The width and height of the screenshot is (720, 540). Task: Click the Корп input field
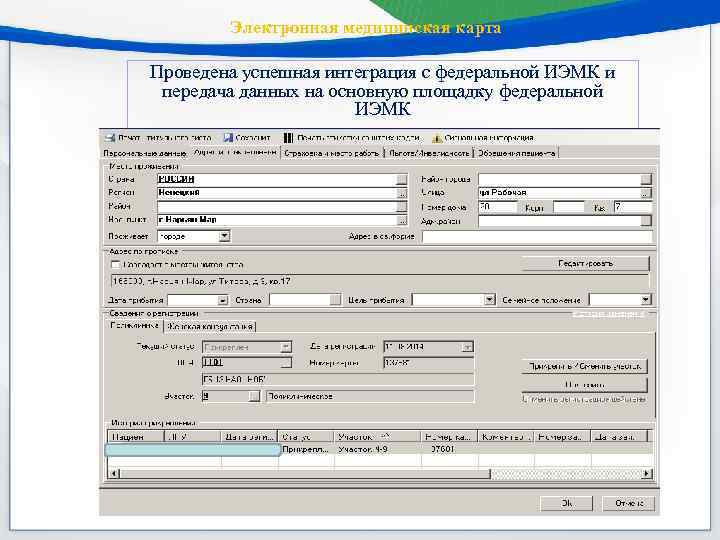tap(568, 207)
